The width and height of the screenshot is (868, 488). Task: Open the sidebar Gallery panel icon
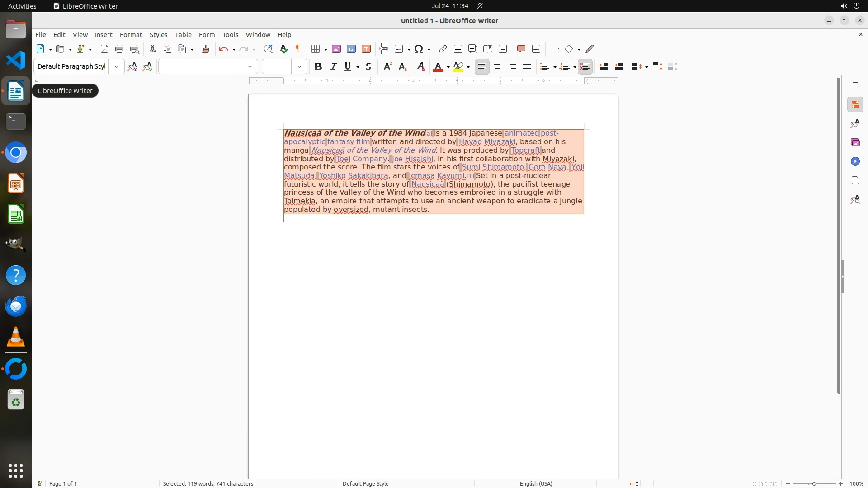pyautogui.click(x=855, y=143)
